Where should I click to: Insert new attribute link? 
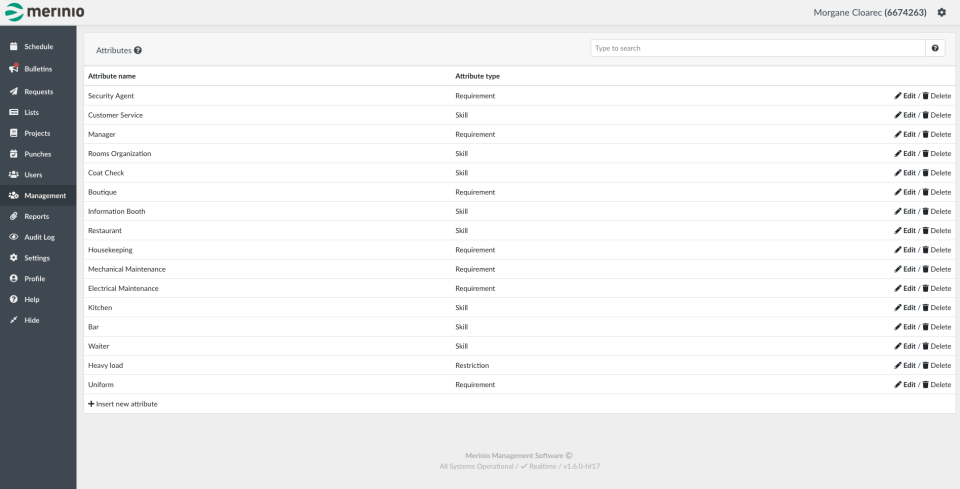(x=123, y=404)
